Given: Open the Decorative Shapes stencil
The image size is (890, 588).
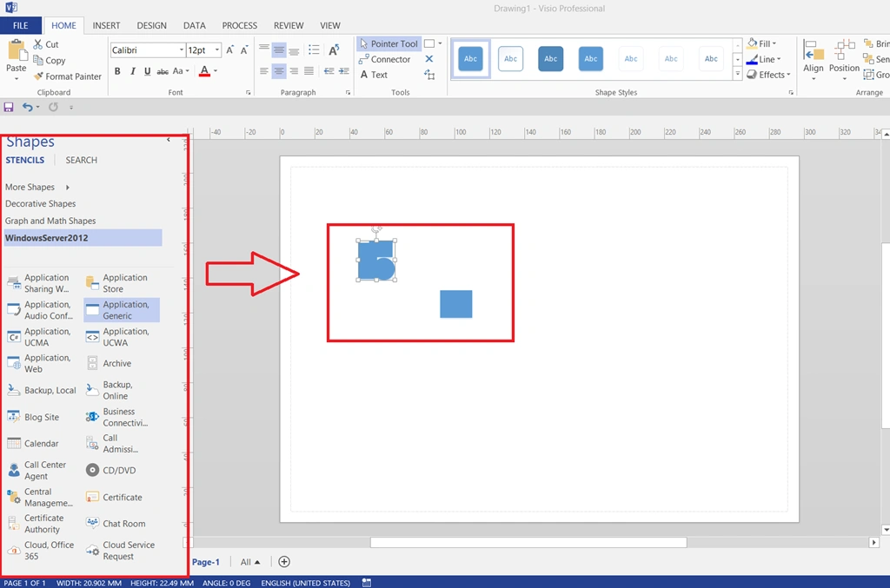Looking at the screenshot, I should click(40, 204).
